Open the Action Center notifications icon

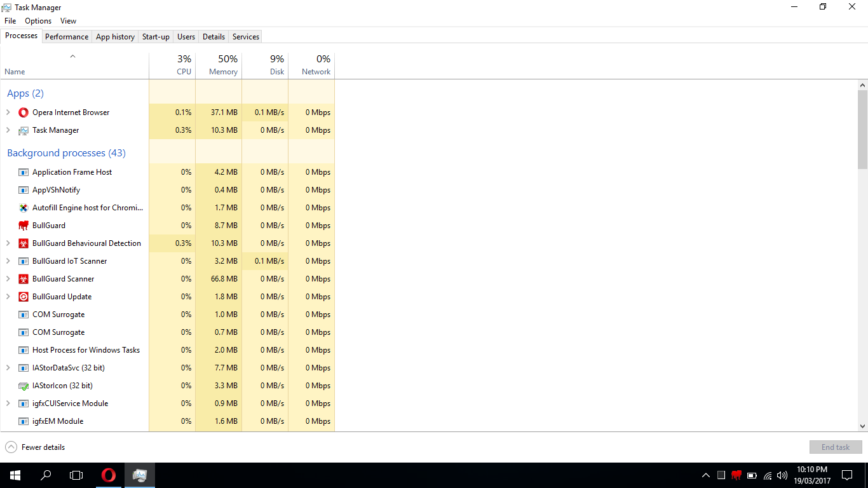847,475
